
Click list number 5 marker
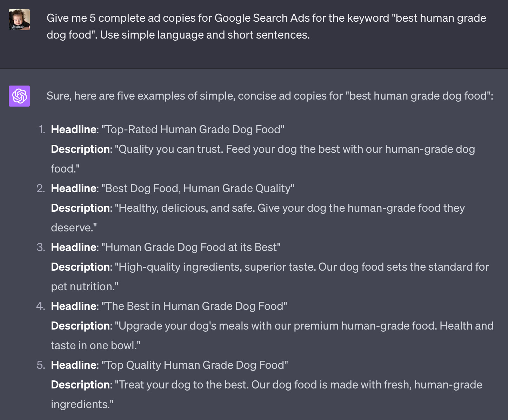(x=41, y=365)
